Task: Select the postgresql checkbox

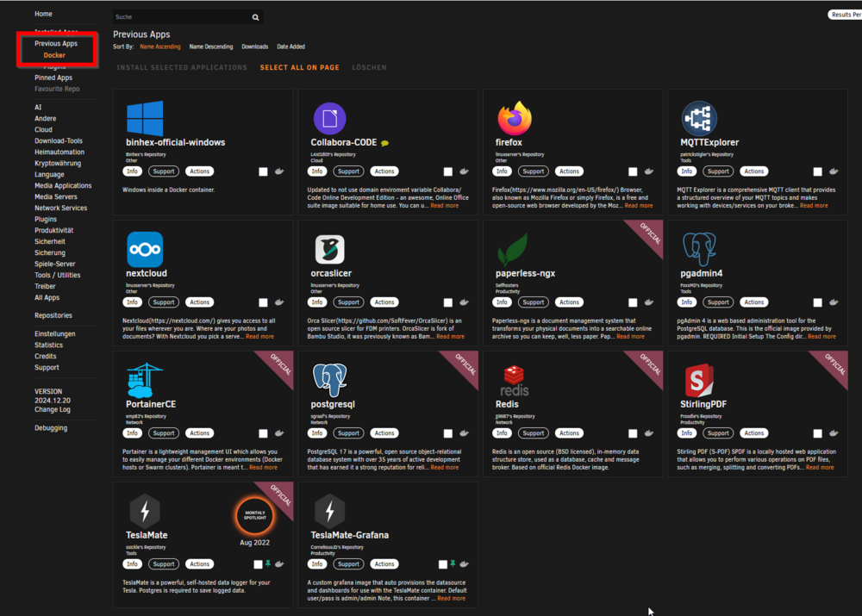Action: click(448, 433)
